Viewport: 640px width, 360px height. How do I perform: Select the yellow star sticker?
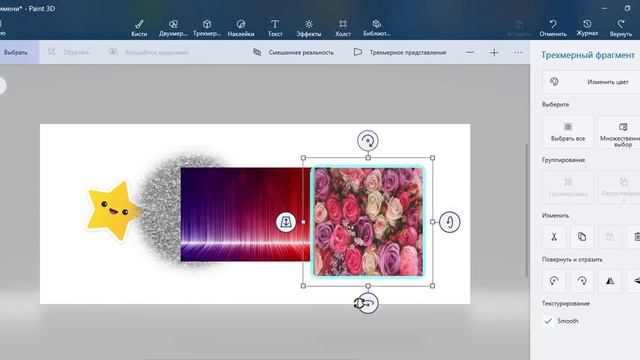point(113,211)
